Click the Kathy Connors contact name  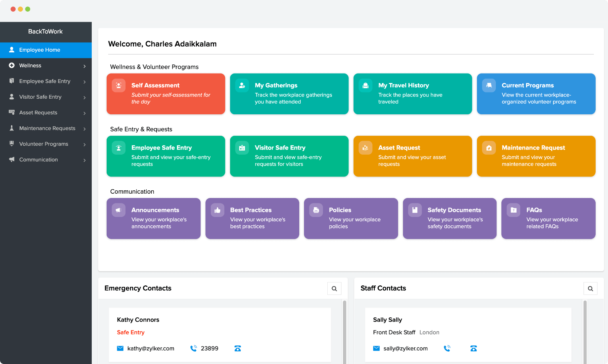pos(138,320)
